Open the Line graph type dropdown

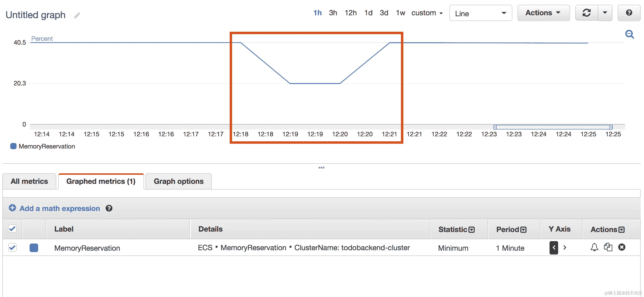tap(480, 13)
